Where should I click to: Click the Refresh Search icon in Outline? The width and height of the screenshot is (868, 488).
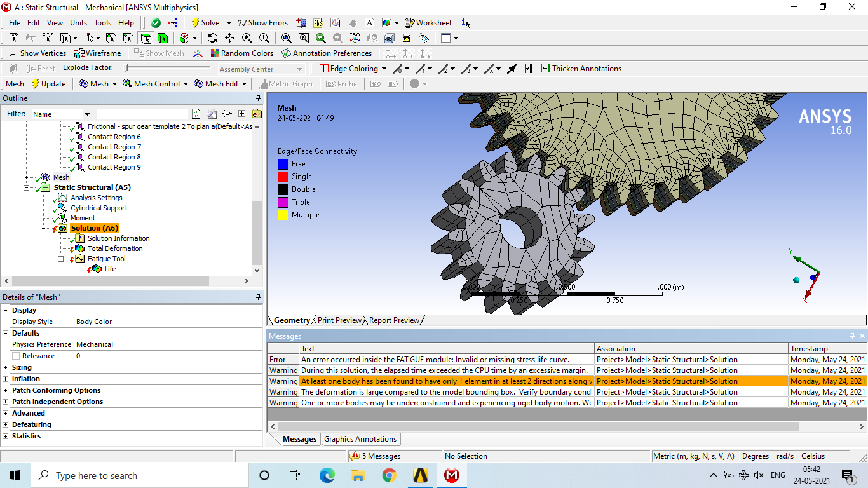pos(196,114)
